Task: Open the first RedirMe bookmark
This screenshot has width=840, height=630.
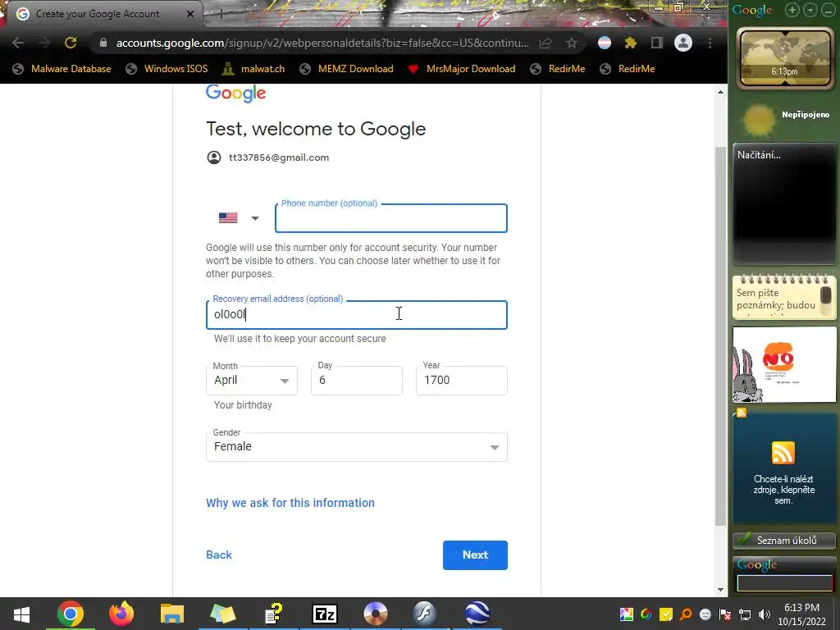Action: [x=557, y=69]
